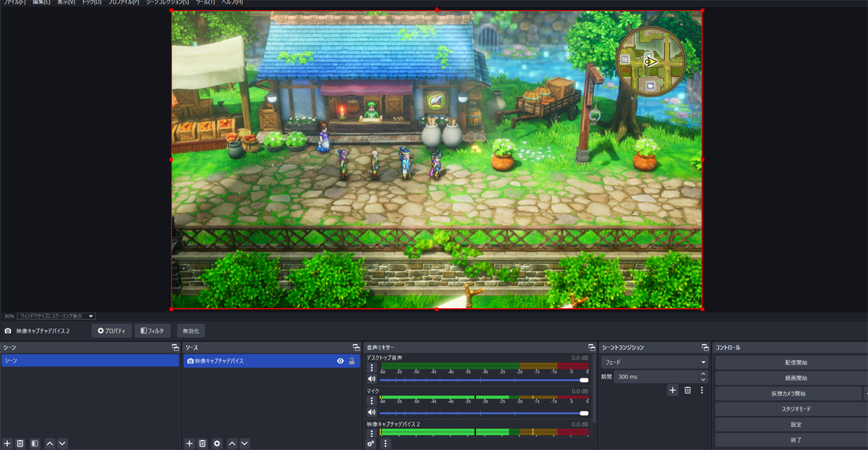Open advanced audio properties gears icon
This screenshot has height=450, width=868.
[371, 443]
